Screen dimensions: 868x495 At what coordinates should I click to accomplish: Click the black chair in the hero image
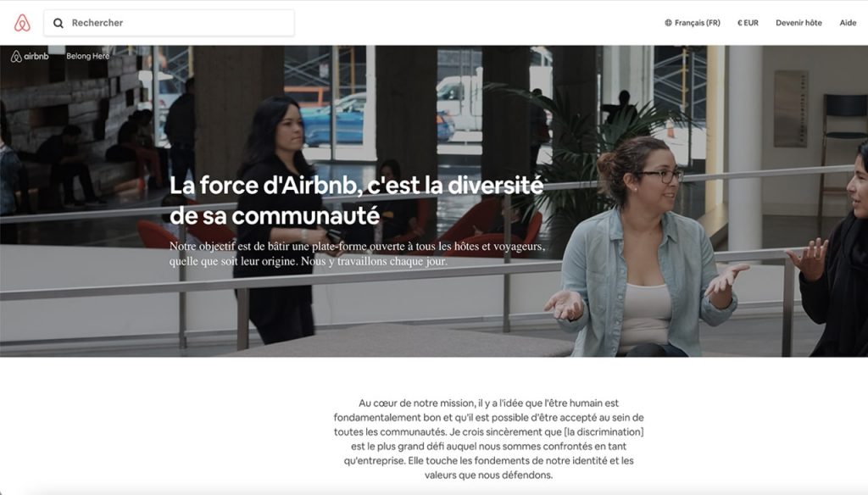click(x=843, y=144)
